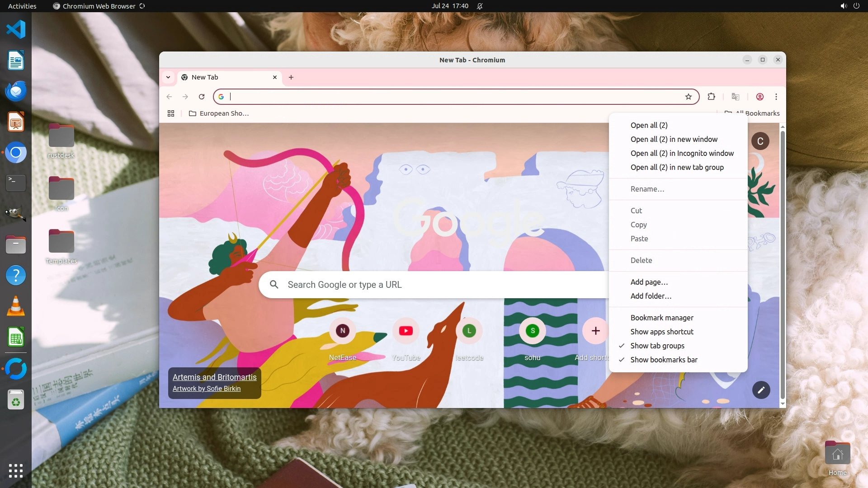Viewport: 868px width, 488px height.
Task: Open the YouTube shortcut tile
Action: click(x=406, y=331)
